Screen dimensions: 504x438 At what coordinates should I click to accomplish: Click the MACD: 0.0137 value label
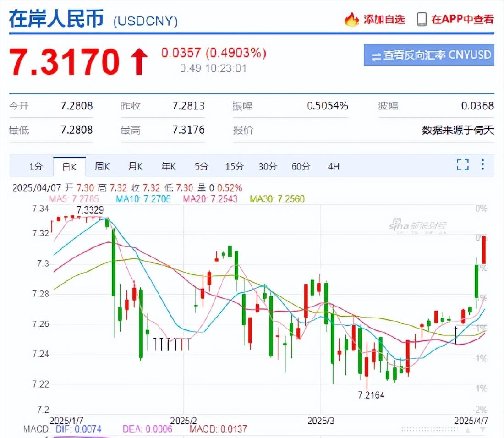click(x=218, y=429)
